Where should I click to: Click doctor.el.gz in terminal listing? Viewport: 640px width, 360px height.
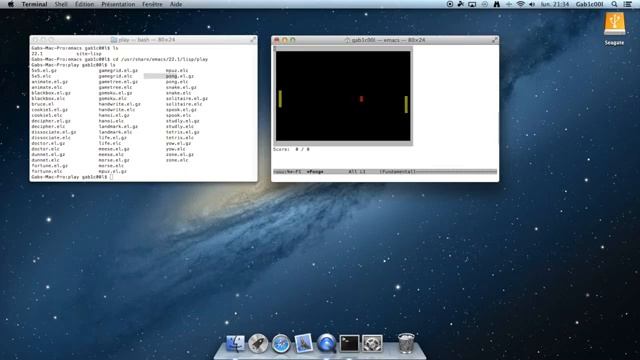click(48, 143)
